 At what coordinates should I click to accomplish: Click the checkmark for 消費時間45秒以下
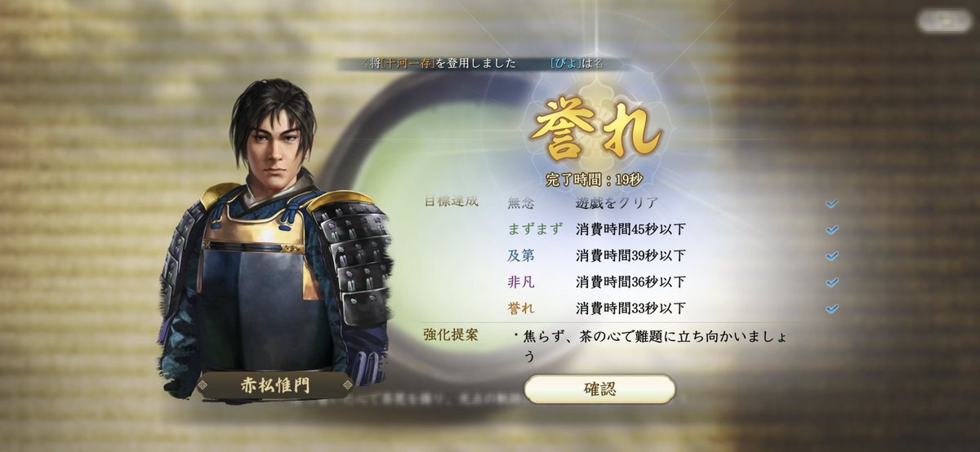831,229
